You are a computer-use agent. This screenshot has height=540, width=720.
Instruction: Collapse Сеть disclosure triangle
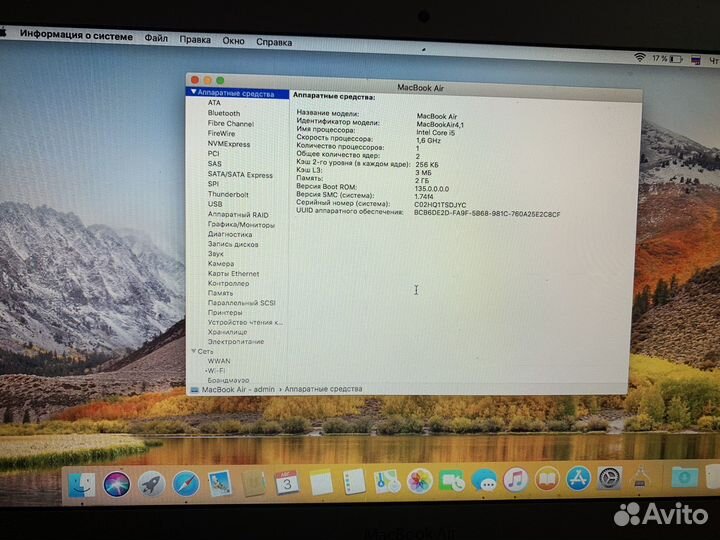pos(194,351)
